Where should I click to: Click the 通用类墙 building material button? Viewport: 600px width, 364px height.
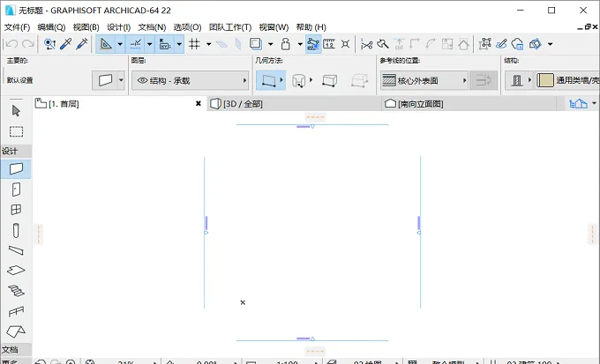pos(568,80)
